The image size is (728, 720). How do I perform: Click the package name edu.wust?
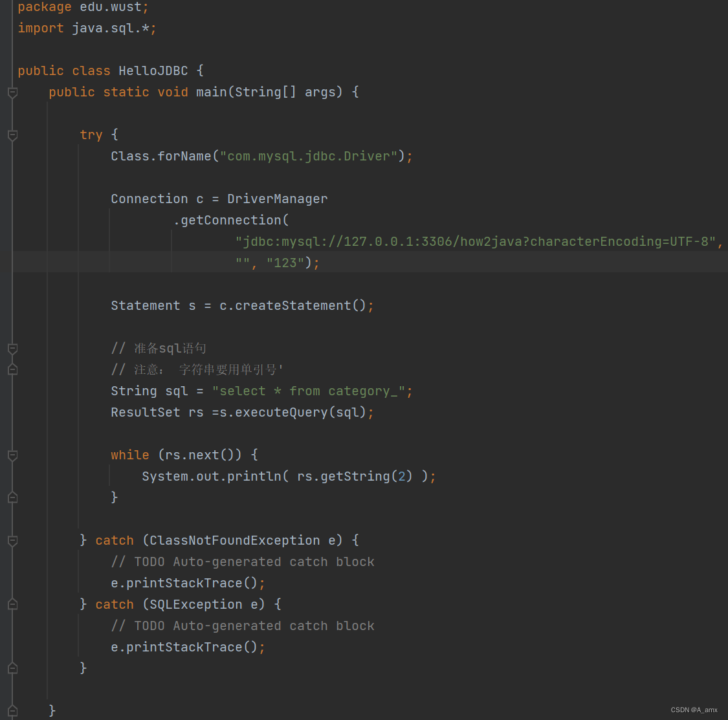111,7
